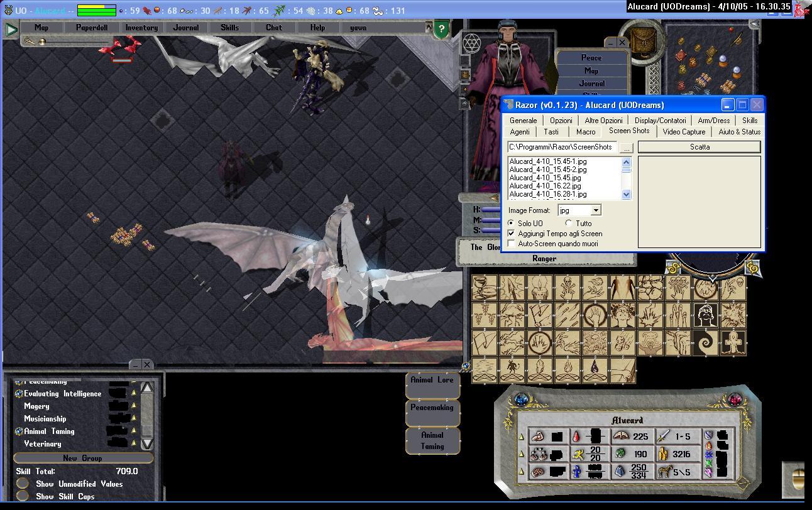Click the green play arrow in game menu
This screenshot has width=812, height=510.
pyautogui.click(x=11, y=29)
